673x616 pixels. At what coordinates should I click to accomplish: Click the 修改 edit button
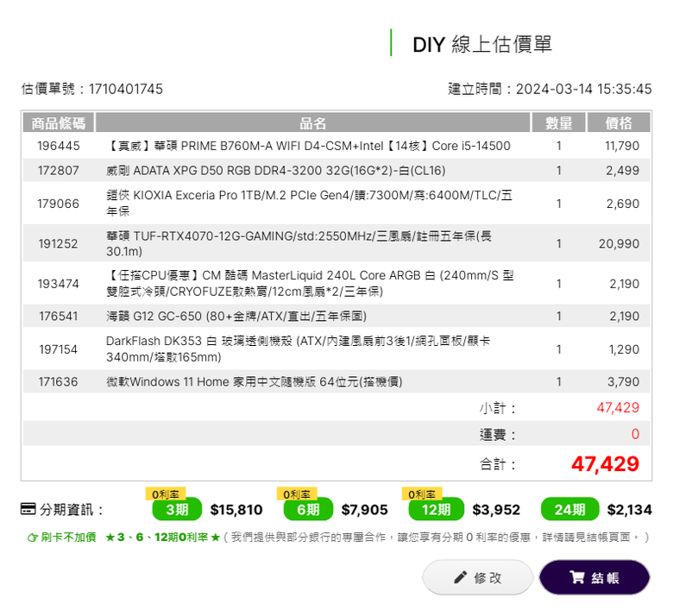477,577
